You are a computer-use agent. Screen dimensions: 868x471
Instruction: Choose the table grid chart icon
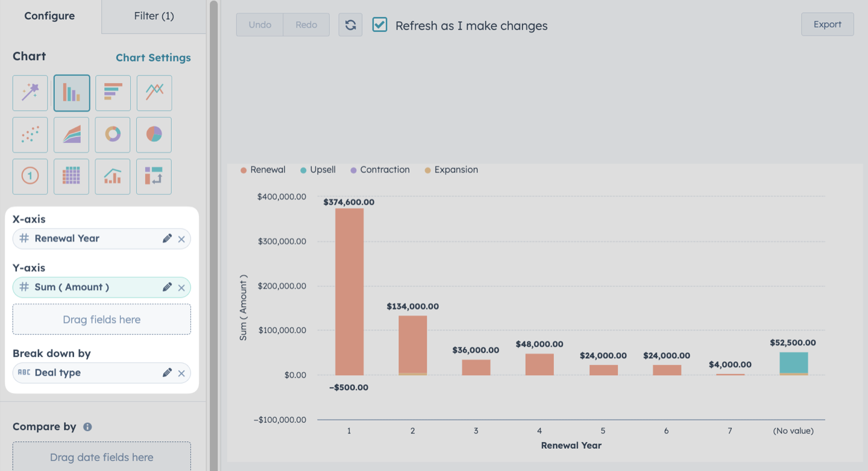click(71, 176)
